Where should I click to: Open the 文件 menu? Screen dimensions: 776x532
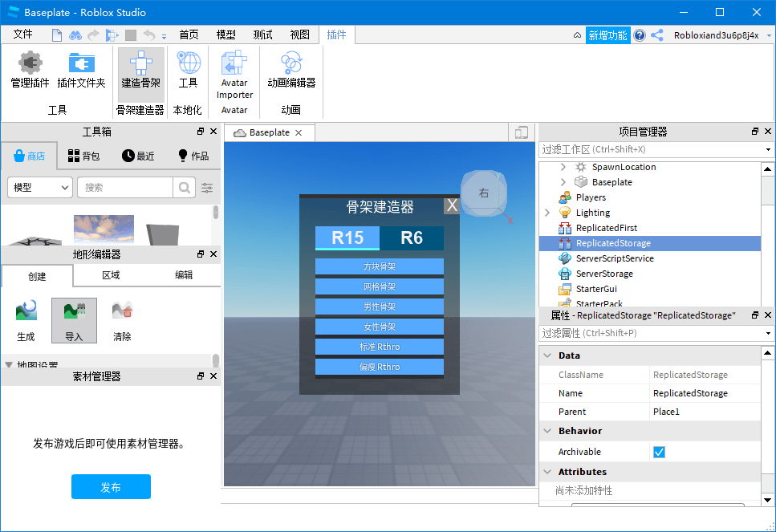point(23,34)
